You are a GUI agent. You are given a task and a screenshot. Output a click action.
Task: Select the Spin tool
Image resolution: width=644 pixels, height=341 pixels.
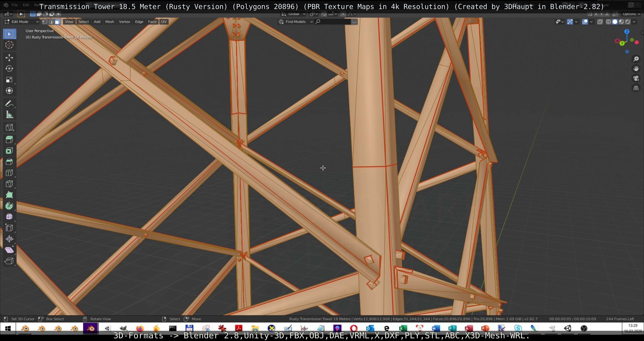point(10,206)
